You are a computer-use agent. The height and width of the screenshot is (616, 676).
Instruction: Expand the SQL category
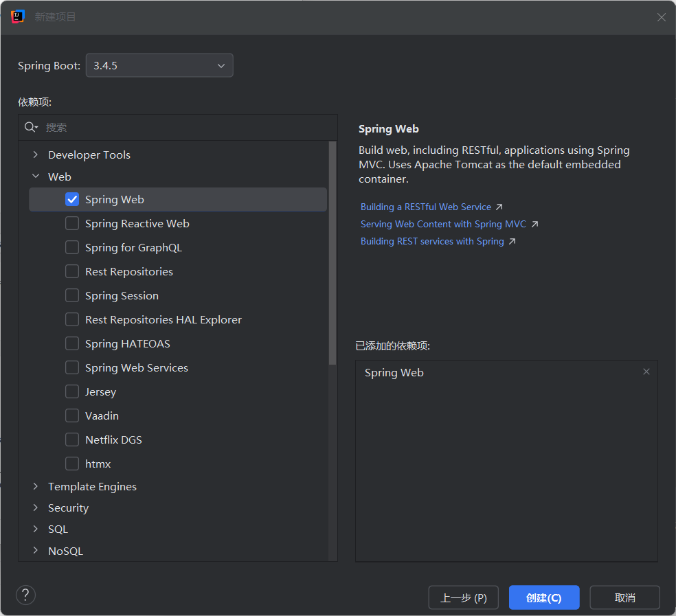point(36,529)
